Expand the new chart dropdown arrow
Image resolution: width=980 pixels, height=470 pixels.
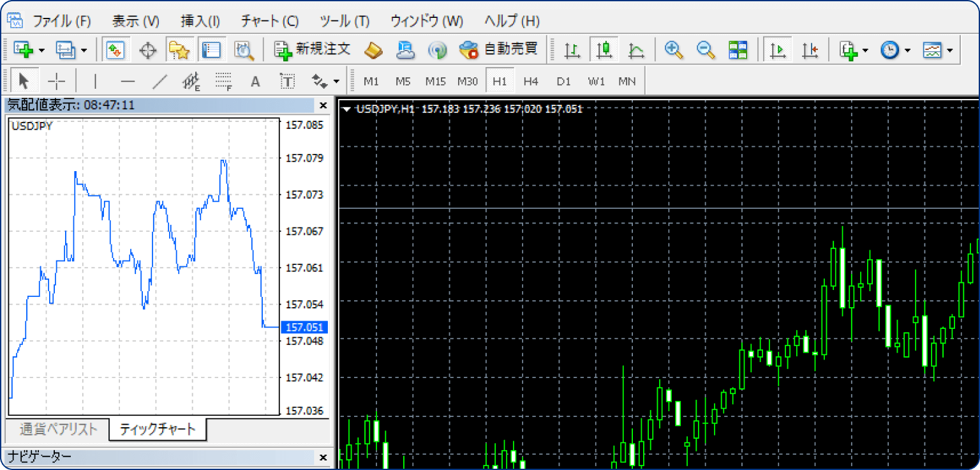pos(41,50)
